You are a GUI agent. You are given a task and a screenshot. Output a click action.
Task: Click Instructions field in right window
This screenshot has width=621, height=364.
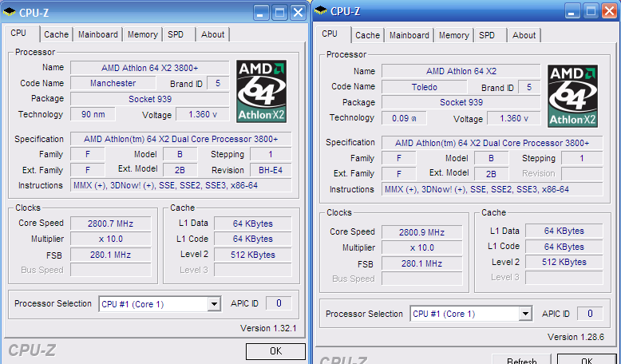tap(492, 189)
